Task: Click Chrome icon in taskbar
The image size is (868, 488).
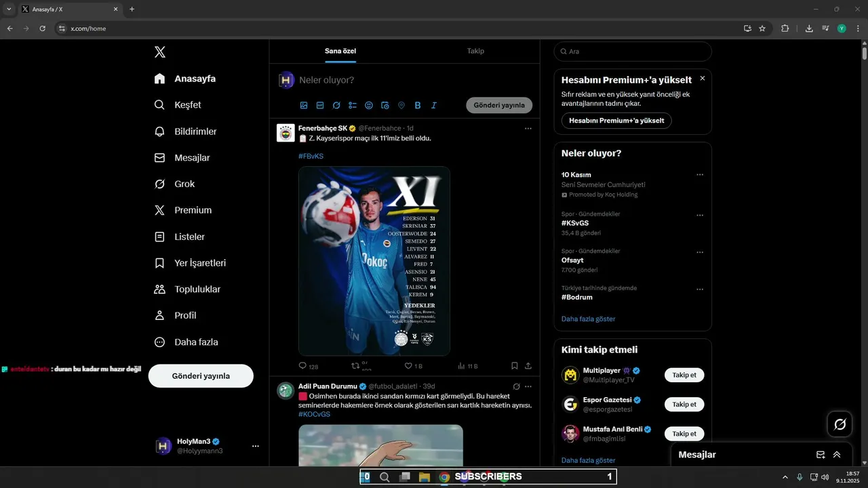Action: 444,477
